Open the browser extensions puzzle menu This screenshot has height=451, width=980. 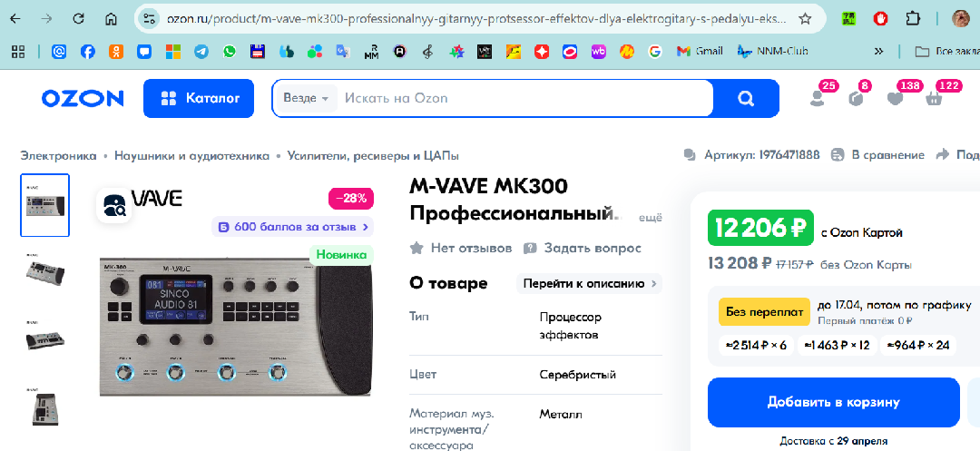click(x=913, y=19)
